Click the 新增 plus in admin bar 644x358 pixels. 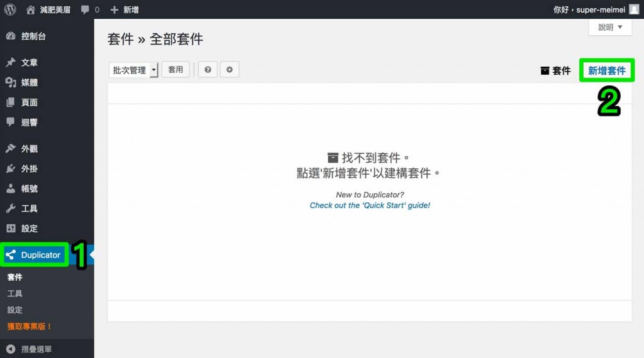pyautogui.click(x=125, y=9)
